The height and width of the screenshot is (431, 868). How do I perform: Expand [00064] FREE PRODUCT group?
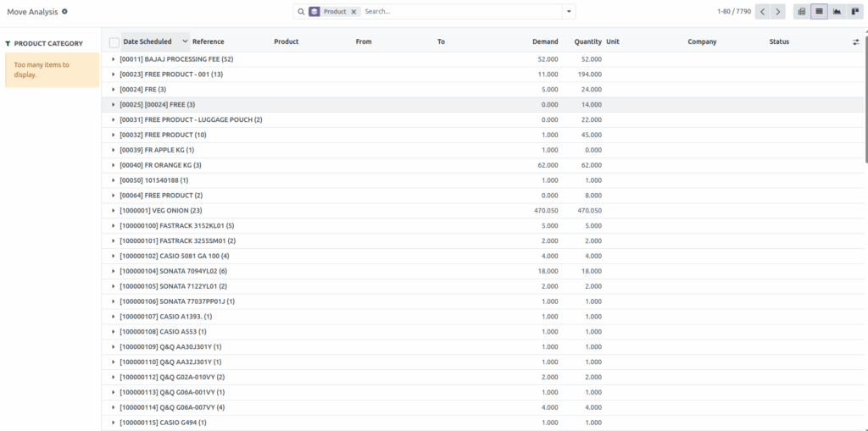113,196
